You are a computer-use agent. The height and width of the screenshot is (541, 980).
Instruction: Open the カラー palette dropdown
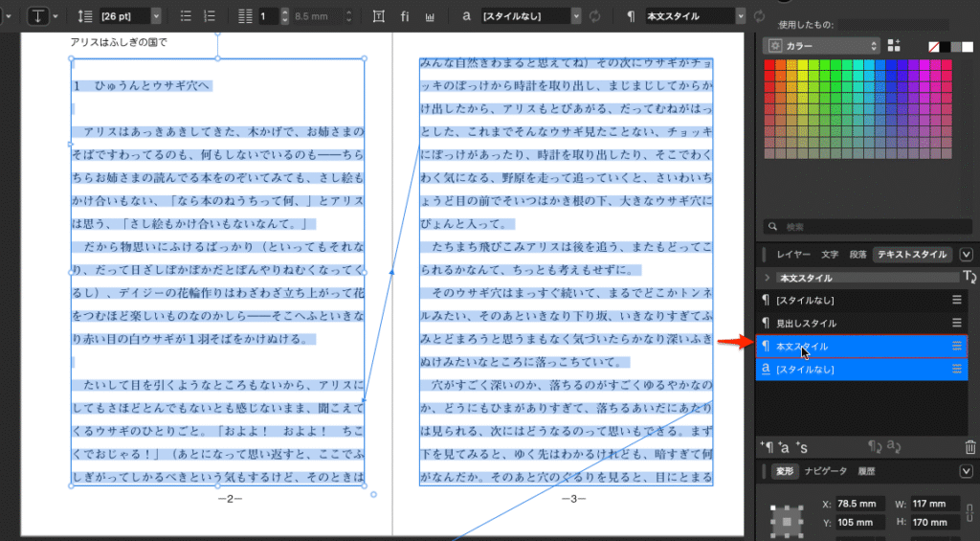(x=821, y=46)
